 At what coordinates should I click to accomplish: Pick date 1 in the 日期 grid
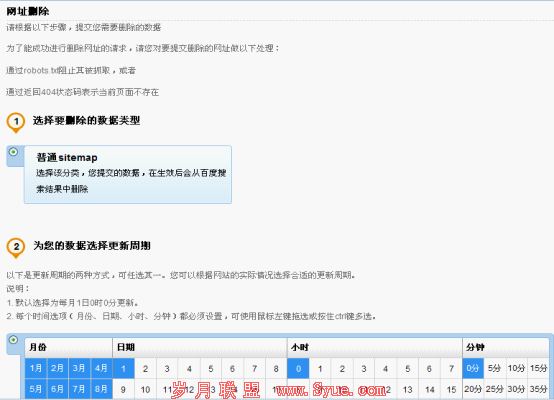coord(123,368)
